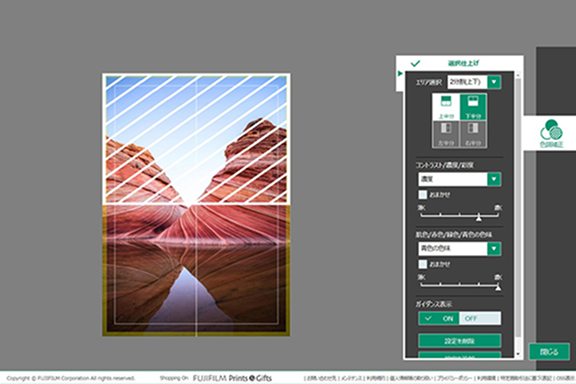
Task: Click the scroll down arrow of panel
Action: tap(518, 354)
